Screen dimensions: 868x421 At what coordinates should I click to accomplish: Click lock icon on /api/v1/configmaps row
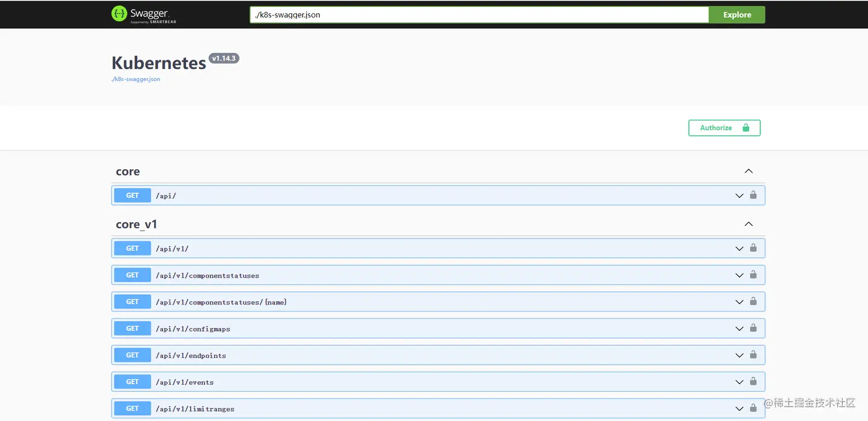[x=753, y=328]
